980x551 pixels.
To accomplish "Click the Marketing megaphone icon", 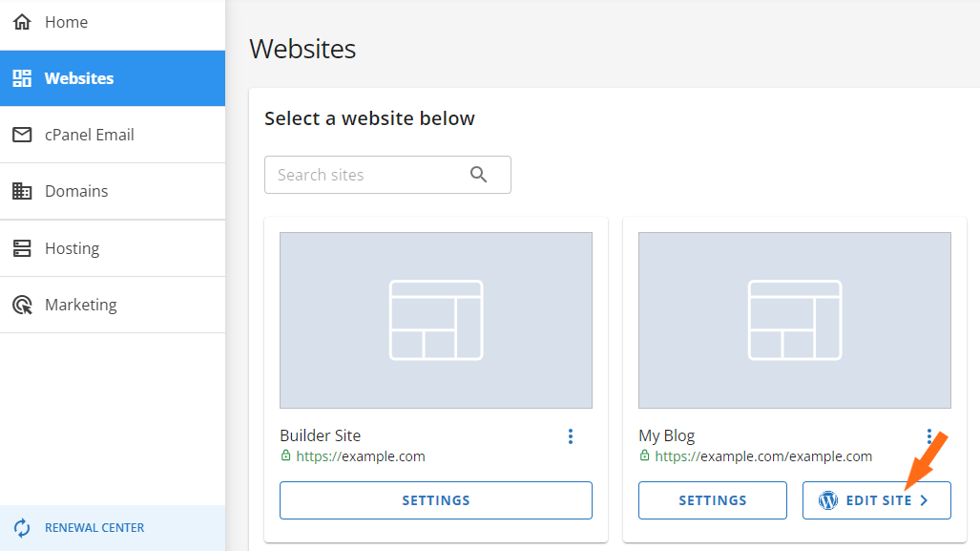I will coord(21,304).
